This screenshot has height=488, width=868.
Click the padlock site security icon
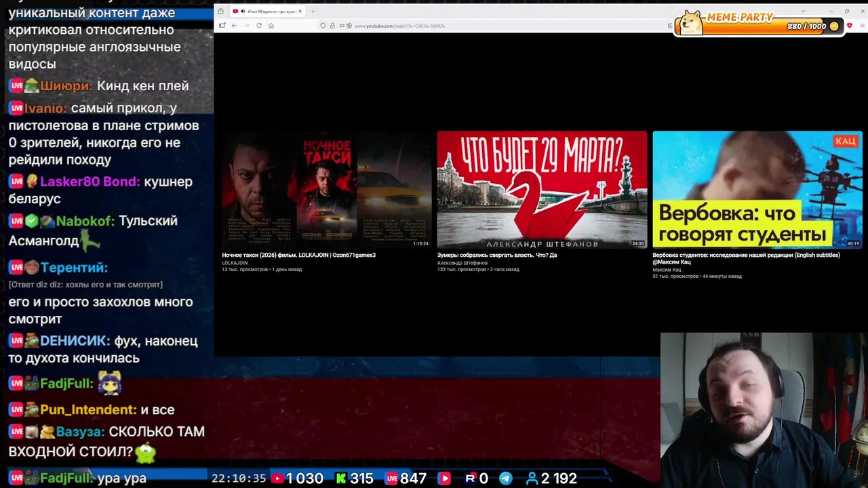332,26
